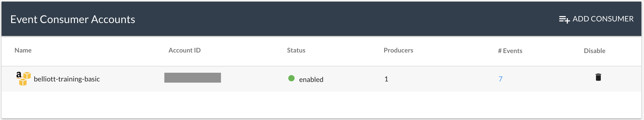Sort by the # Events column header
644x120 pixels.
[510, 51]
